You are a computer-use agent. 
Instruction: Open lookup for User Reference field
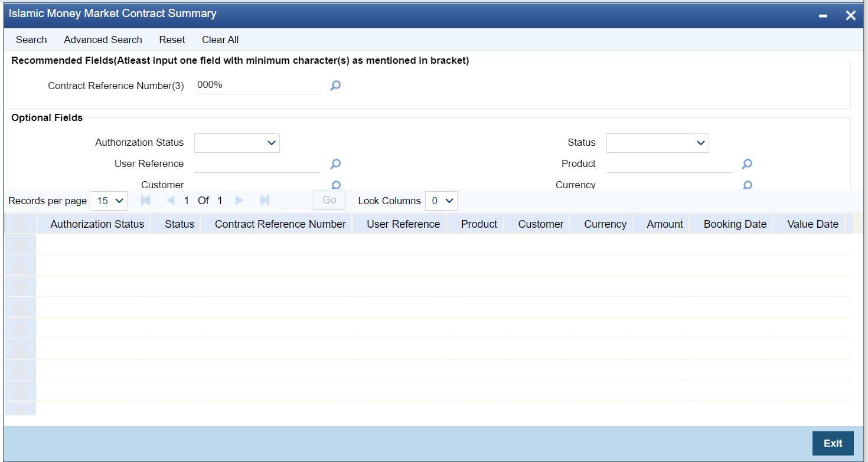click(335, 164)
